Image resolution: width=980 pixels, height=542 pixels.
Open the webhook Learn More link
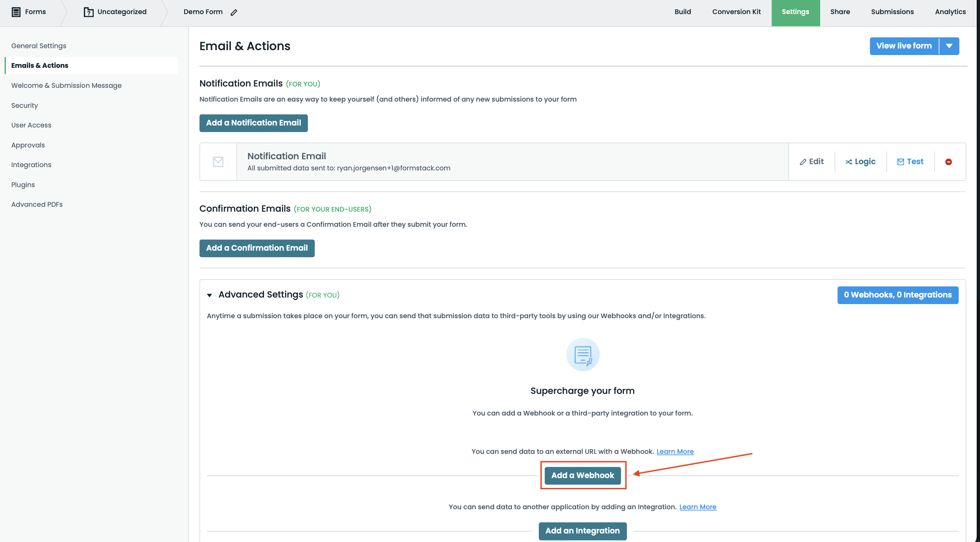675,451
